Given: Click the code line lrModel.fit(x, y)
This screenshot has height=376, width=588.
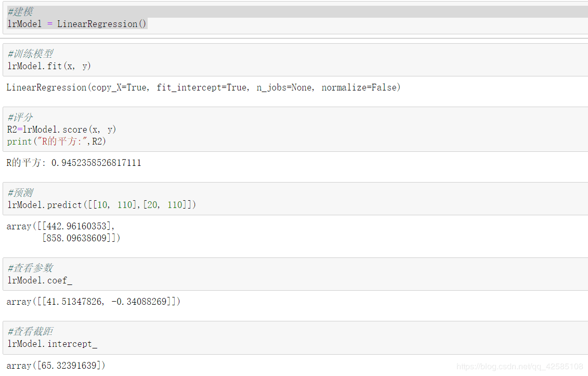Looking at the screenshot, I should [x=49, y=66].
